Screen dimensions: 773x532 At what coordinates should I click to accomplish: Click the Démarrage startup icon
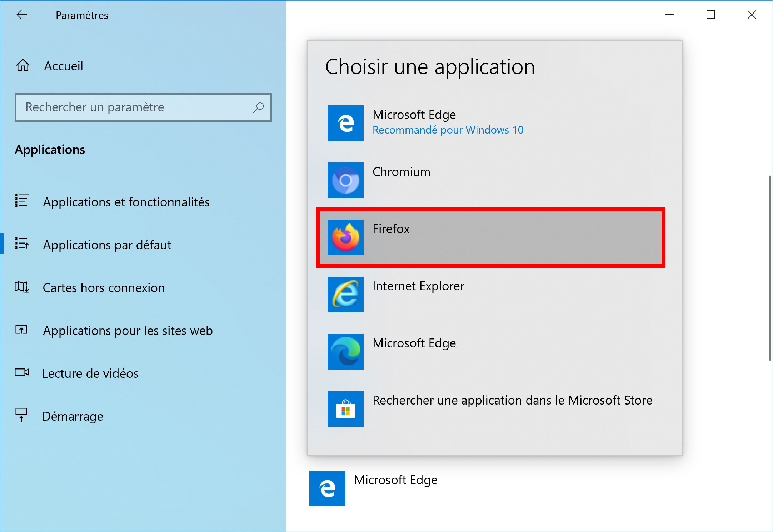(x=21, y=415)
